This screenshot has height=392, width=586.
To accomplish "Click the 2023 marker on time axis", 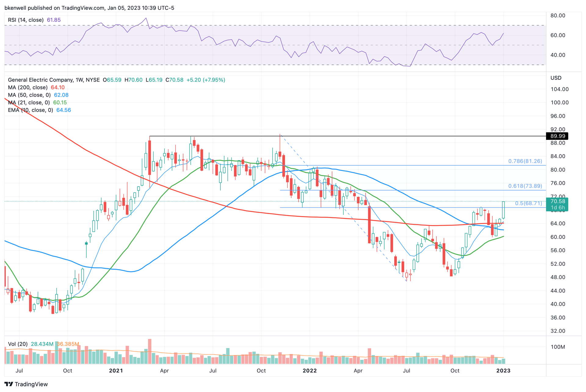I will pyautogui.click(x=503, y=371).
